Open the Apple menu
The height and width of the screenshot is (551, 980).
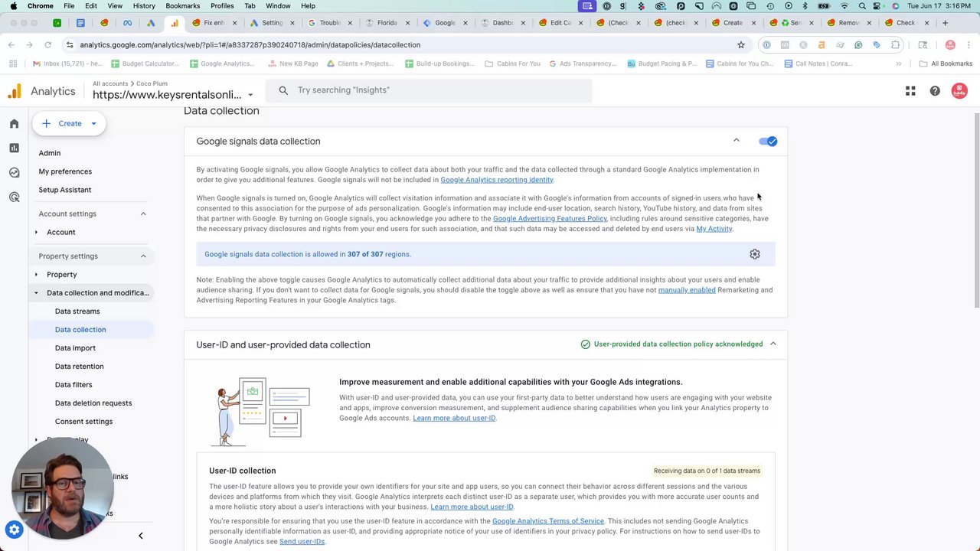click(14, 6)
